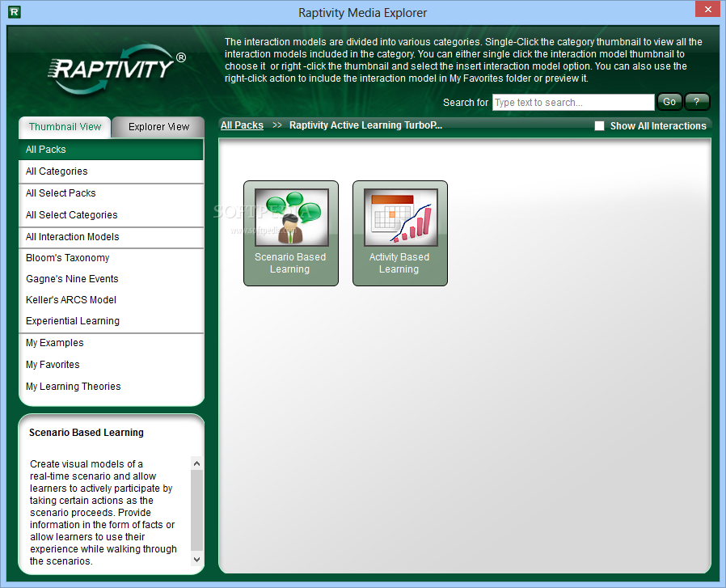Select All Interaction Models in sidebar
The image size is (726, 588).
pyautogui.click(x=111, y=237)
